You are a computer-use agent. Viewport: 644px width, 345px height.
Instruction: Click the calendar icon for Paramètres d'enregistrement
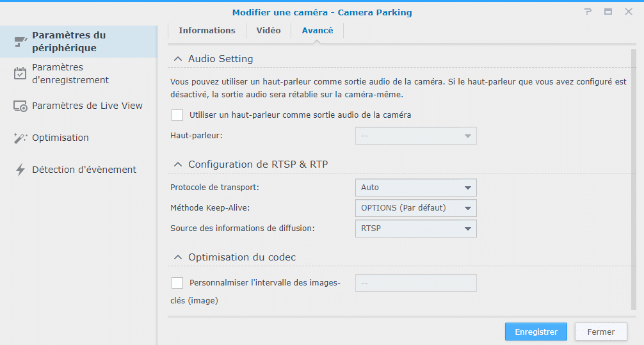coord(20,74)
